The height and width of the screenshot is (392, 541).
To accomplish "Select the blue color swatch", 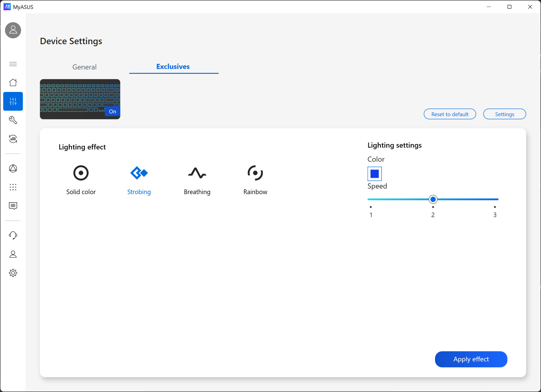I will 375,173.
